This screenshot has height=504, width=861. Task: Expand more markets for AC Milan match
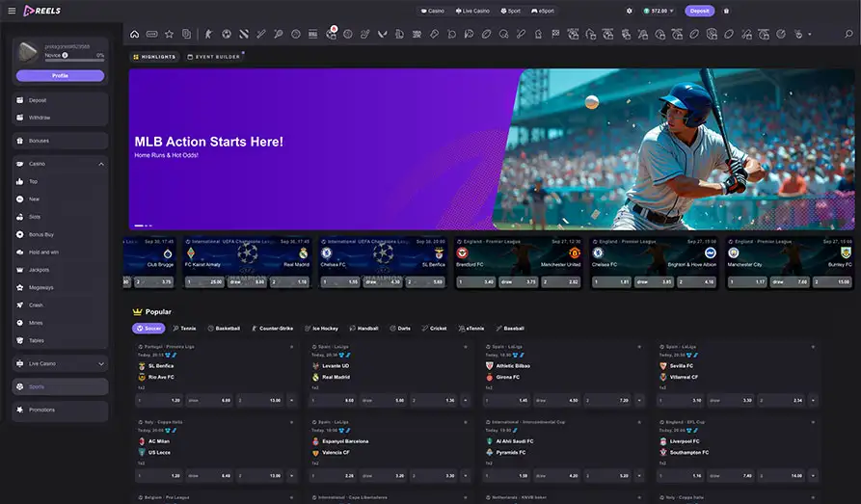[x=291, y=475]
